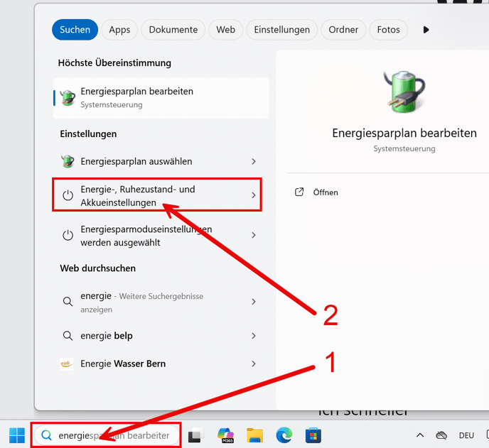Open Microsoft Store from taskbar
The width and height of the screenshot is (489, 448).
(x=313, y=435)
